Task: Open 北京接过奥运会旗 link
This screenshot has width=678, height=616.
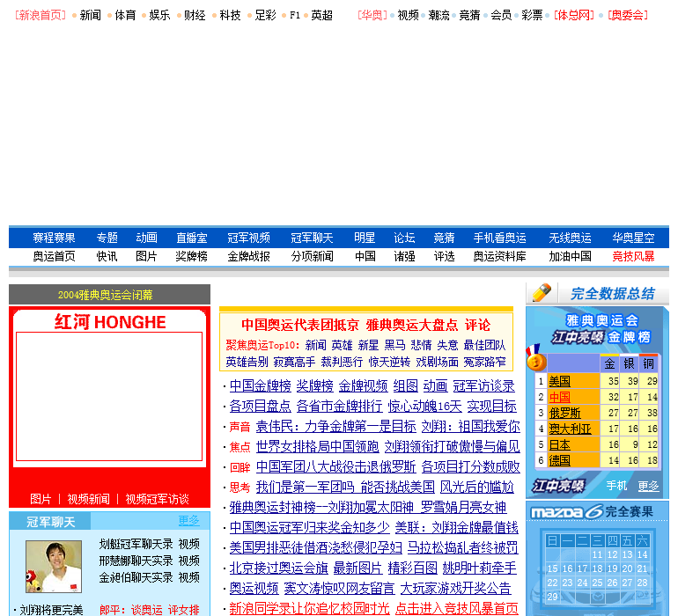Action: (278, 568)
